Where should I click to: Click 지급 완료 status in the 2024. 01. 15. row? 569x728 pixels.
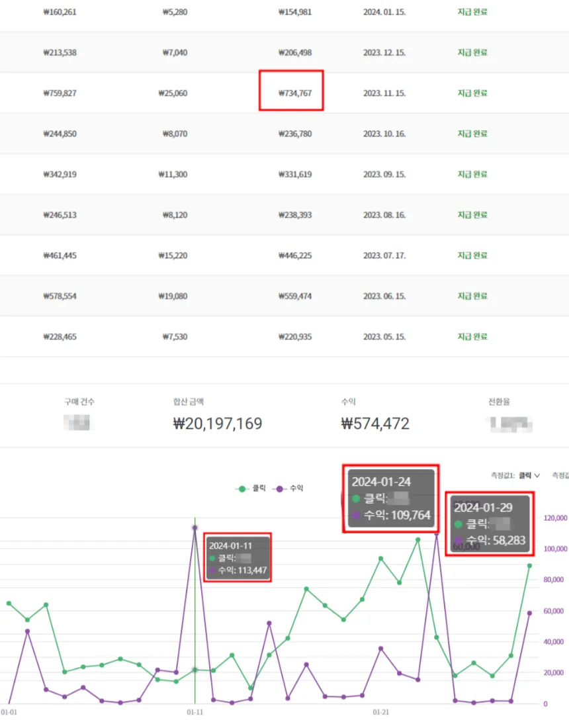pos(472,12)
